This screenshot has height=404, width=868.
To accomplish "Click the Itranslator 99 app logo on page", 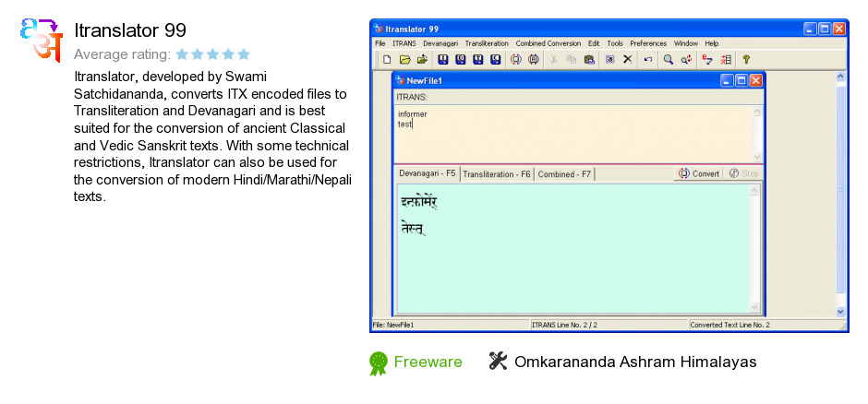I will (42, 40).
